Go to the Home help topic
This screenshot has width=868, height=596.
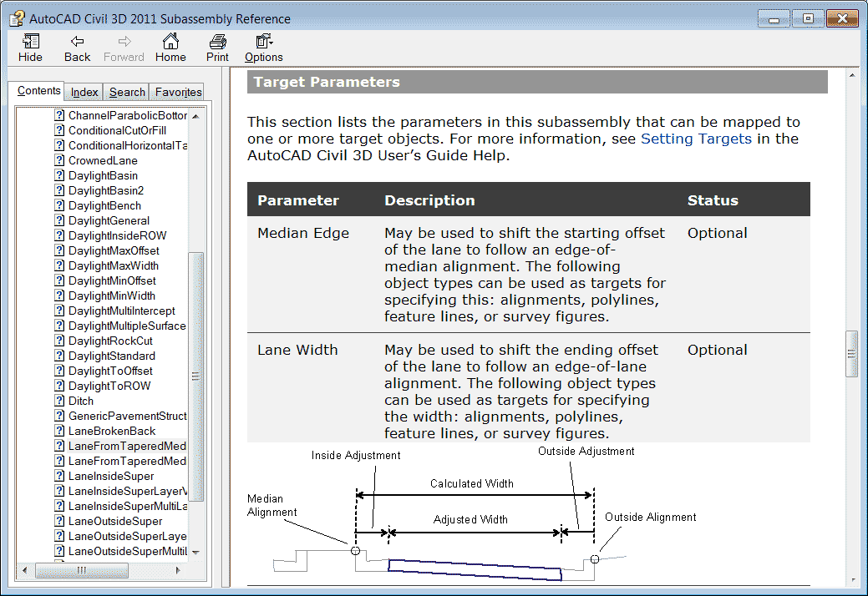170,48
